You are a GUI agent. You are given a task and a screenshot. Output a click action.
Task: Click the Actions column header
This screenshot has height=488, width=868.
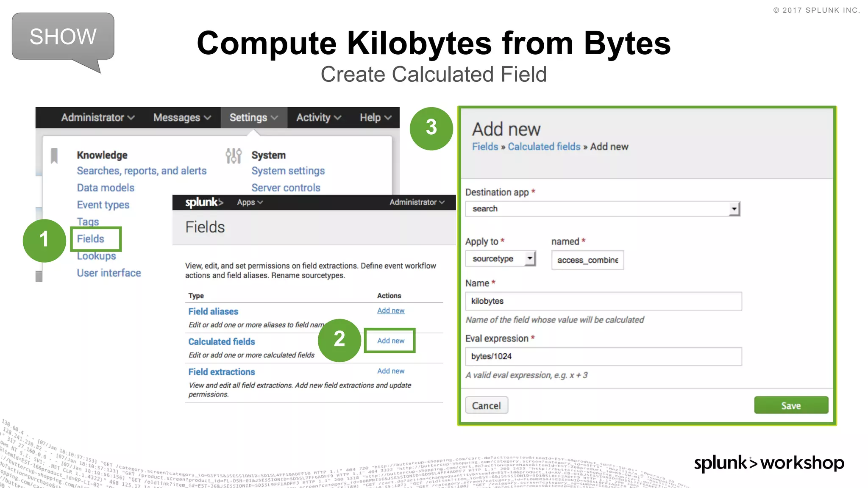[x=389, y=296]
